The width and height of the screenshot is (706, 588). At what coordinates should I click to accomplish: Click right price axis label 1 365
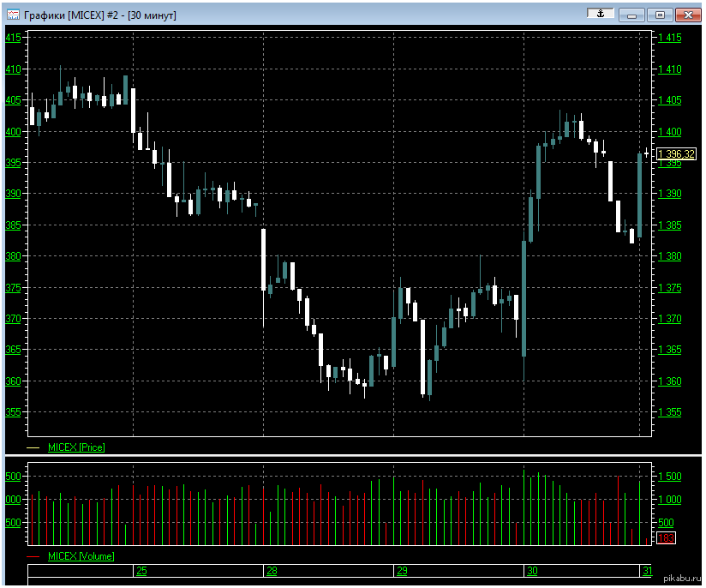(670, 350)
